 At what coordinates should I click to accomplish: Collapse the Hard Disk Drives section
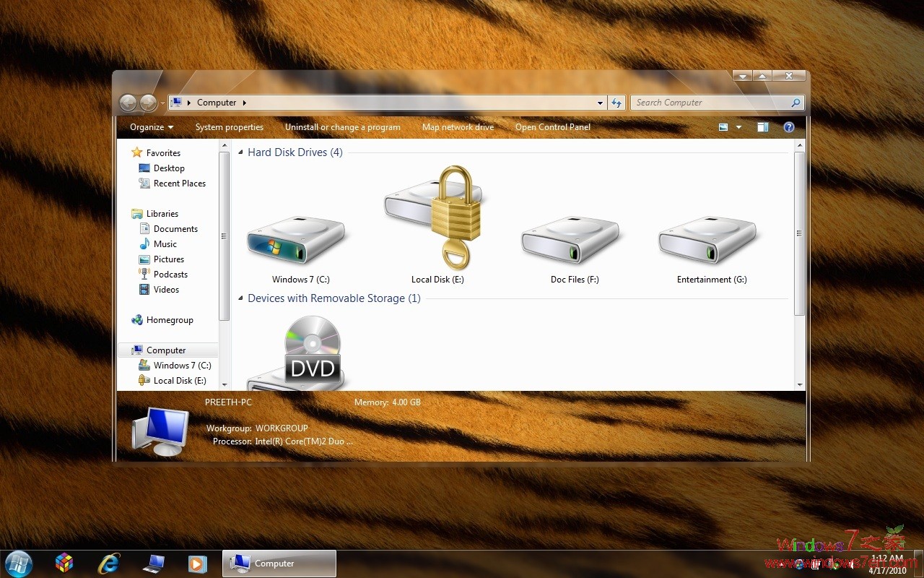[240, 152]
